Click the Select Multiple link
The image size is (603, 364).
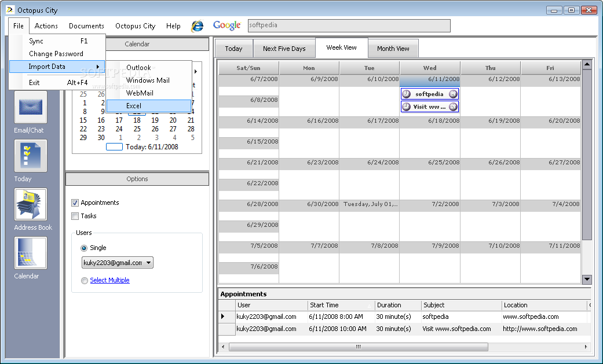109,280
